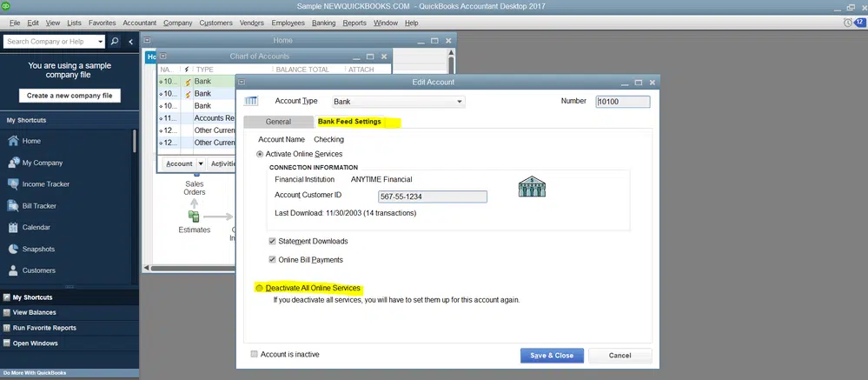Click the bank building icon in Edit Account
Image resolution: width=868 pixels, height=380 pixels.
point(532,186)
